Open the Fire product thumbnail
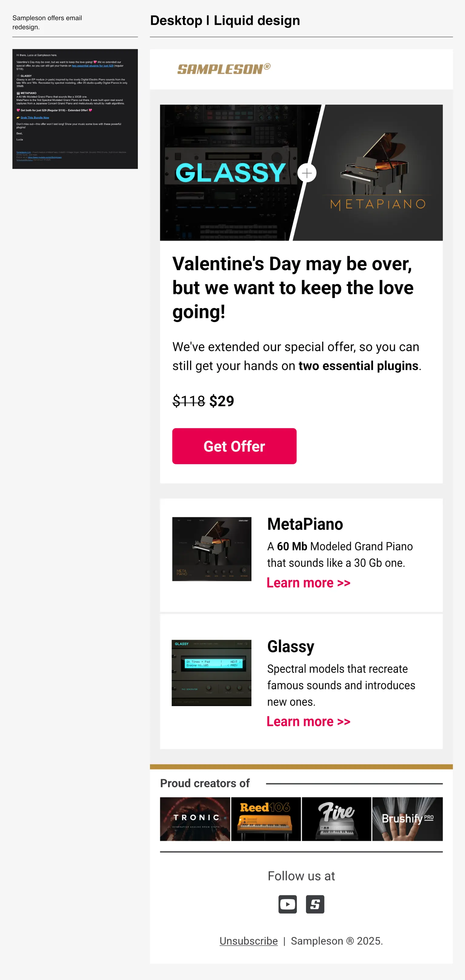 337,819
